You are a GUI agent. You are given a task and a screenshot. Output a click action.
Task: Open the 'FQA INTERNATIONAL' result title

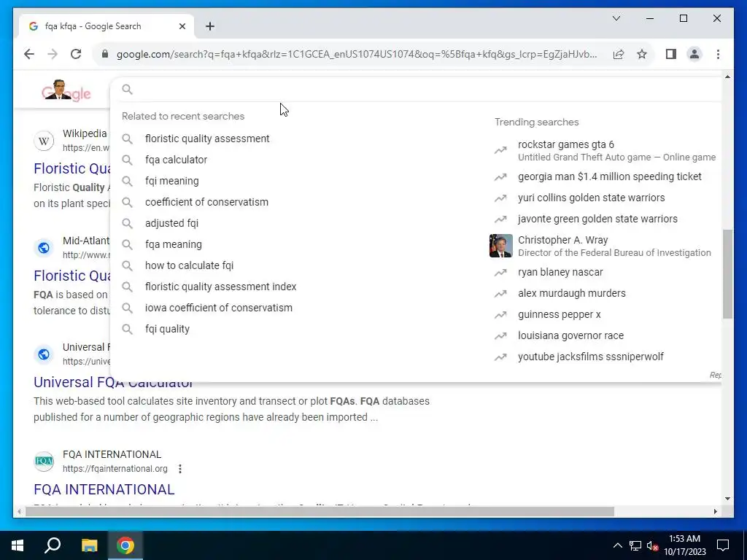(104, 489)
